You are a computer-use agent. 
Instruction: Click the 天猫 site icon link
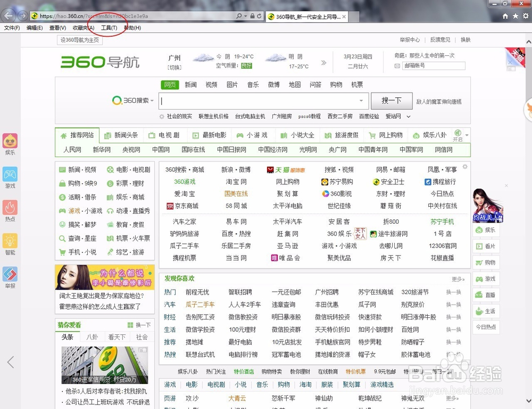[286, 169]
